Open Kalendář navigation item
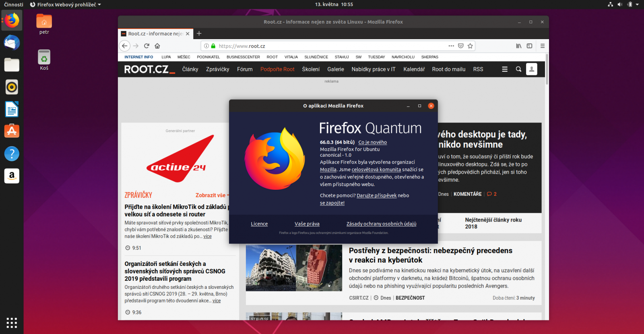This screenshot has height=334, width=644. [x=414, y=69]
